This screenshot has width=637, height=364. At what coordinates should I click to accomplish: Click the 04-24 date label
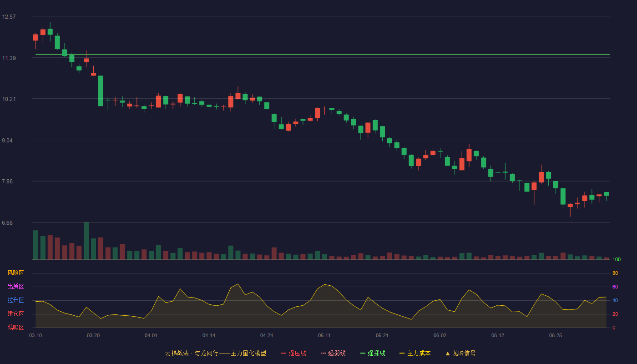pyautogui.click(x=267, y=335)
